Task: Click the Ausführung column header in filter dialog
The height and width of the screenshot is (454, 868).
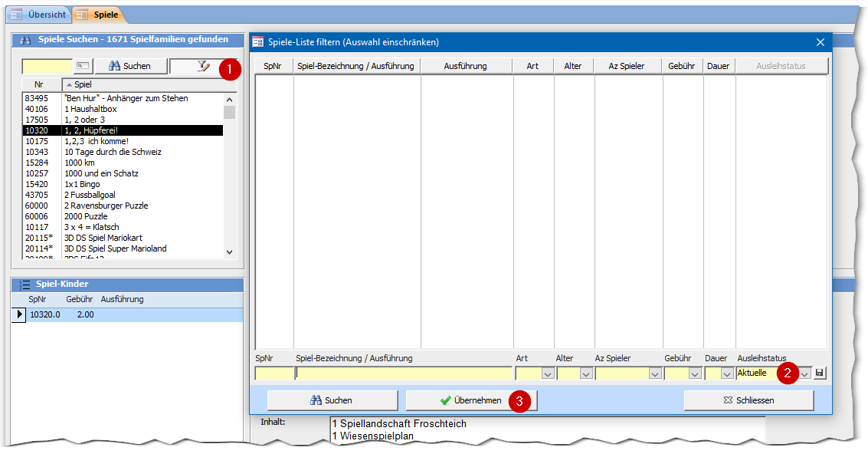Action: (x=466, y=66)
